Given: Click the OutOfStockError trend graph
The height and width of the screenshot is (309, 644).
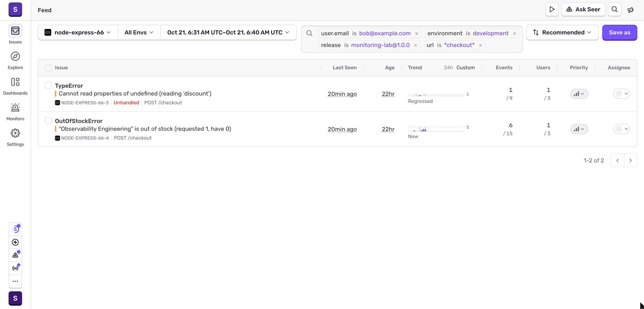Looking at the screenshot, I should click(x=436, y=129).
